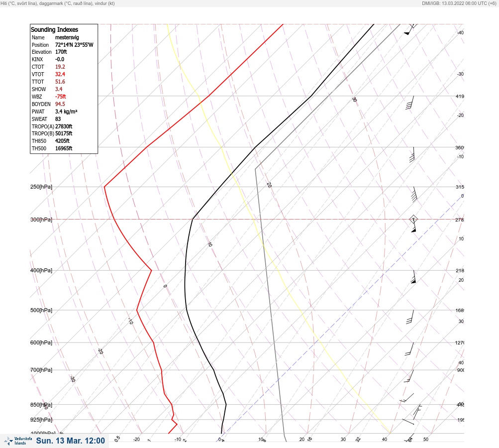Click the wind barb at the 250hPa level
This screenshot has height=448, width=499.
[413, 194]
